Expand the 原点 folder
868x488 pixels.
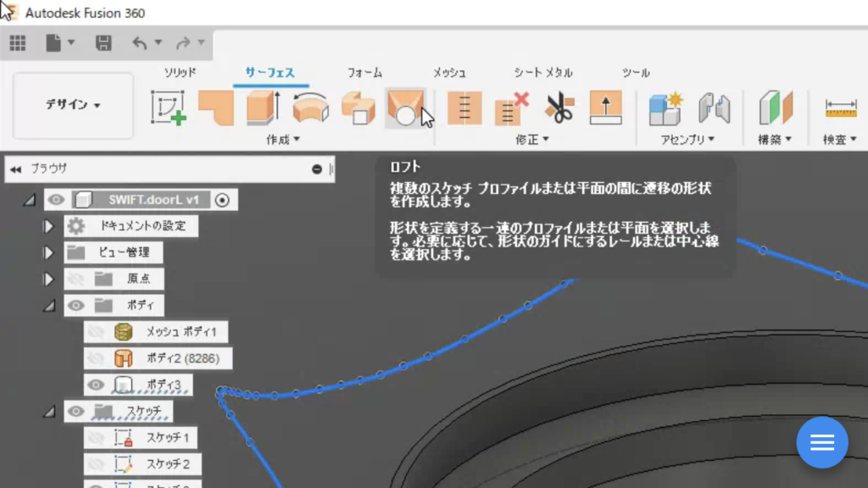pos(48,280)
